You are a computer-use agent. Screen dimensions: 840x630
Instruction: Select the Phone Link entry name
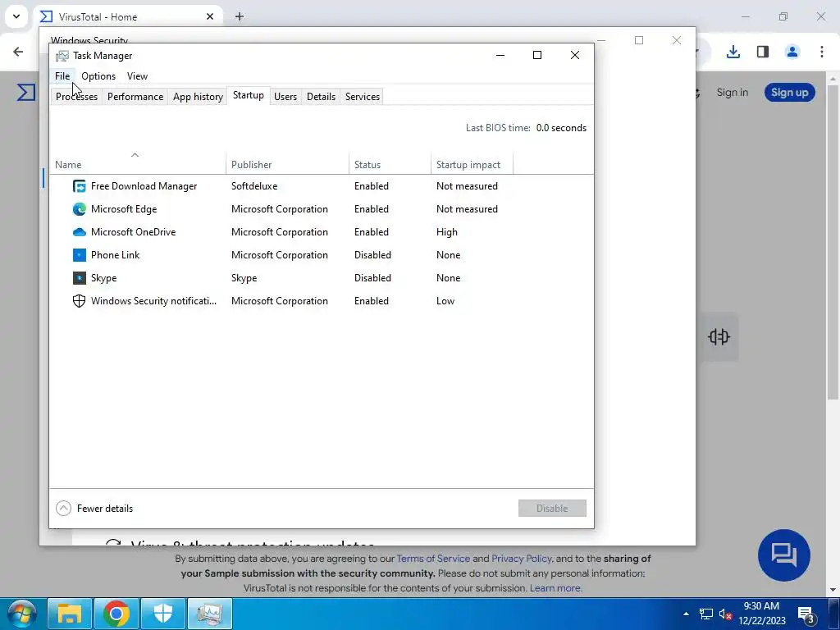coord(115,255)
